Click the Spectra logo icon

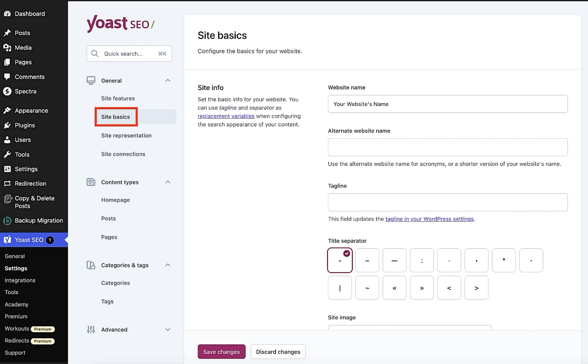click(7, 91)
